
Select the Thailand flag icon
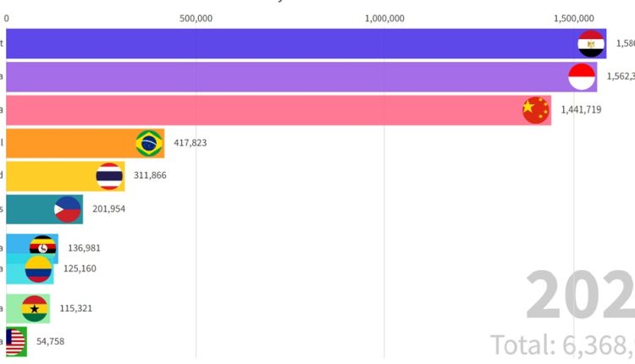[x=109, y=176]
